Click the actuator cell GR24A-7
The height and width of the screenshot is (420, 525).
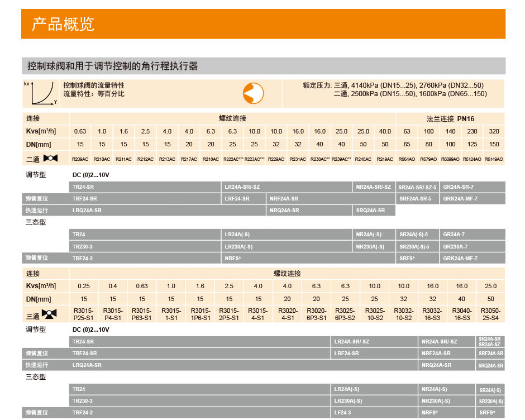(x=472, y=235)
